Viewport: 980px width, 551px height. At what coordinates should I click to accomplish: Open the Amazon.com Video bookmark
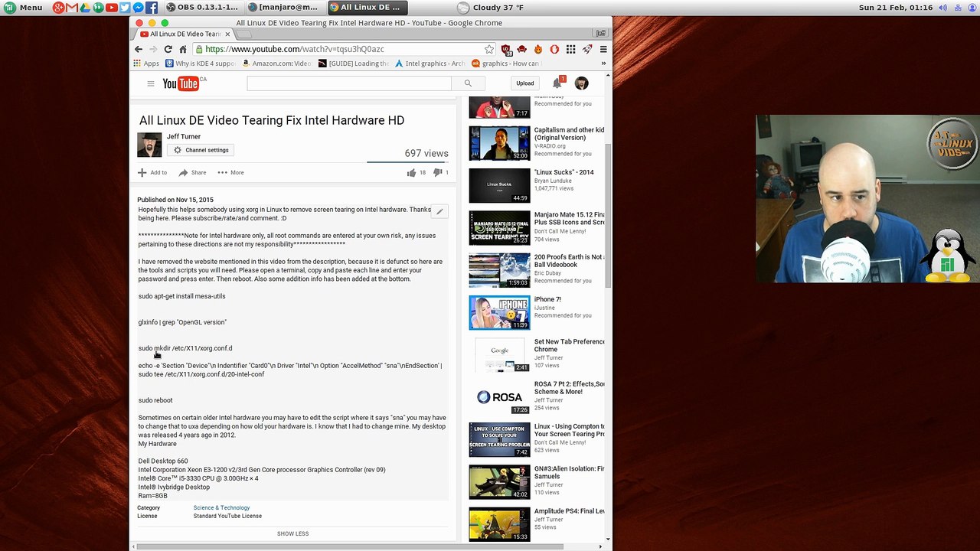pos(276,64)
